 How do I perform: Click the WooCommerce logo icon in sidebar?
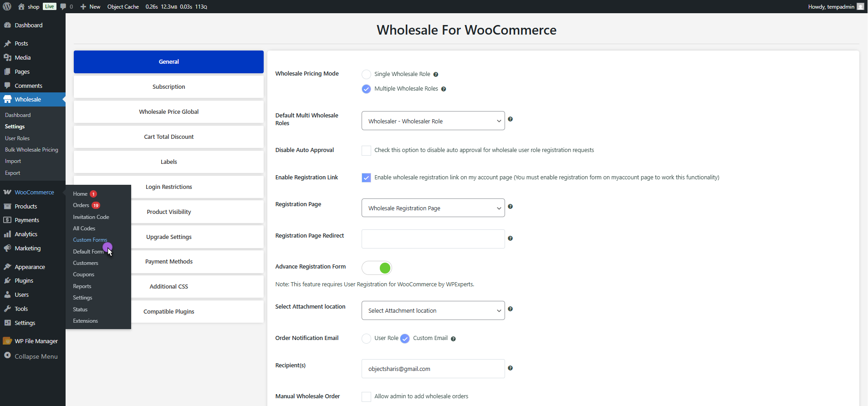pyautogui.click(x=7, y=192)
